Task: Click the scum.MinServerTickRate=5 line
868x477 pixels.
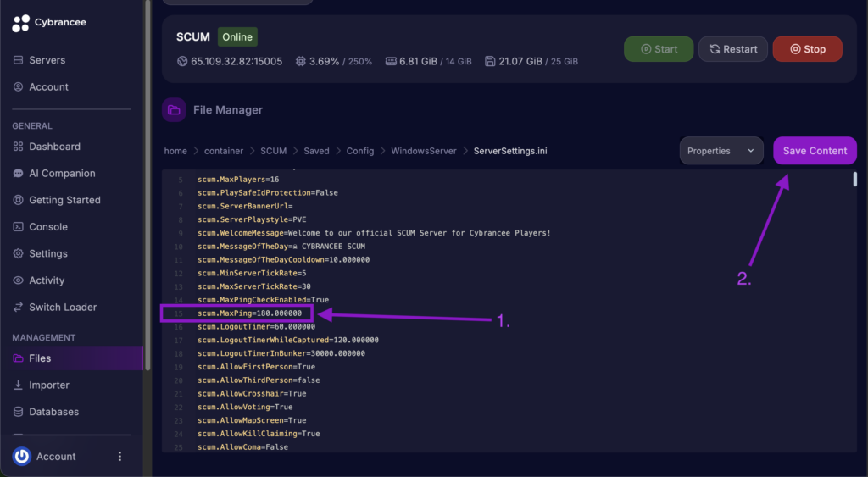Action: click(252, 273)
